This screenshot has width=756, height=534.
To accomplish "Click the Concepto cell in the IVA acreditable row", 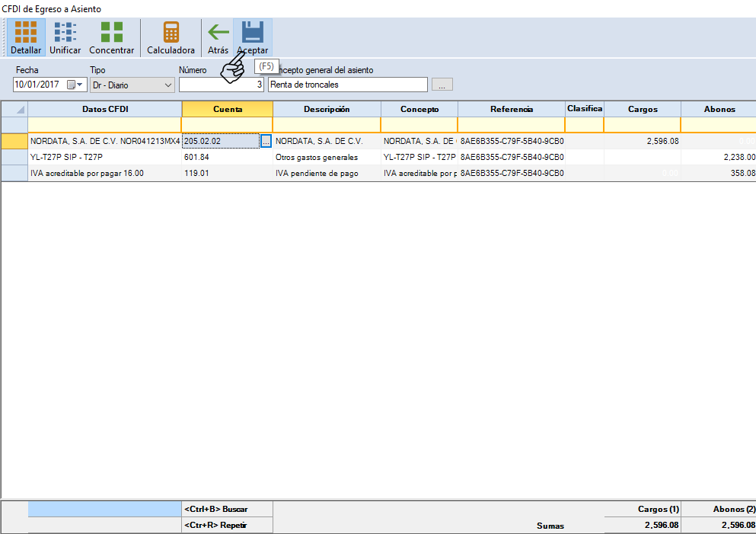I will (x=419, y=173).
